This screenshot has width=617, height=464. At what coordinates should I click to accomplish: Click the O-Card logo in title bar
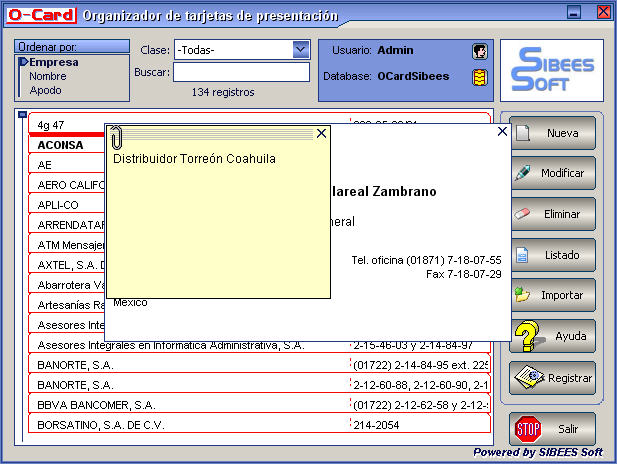click(41, 15)
